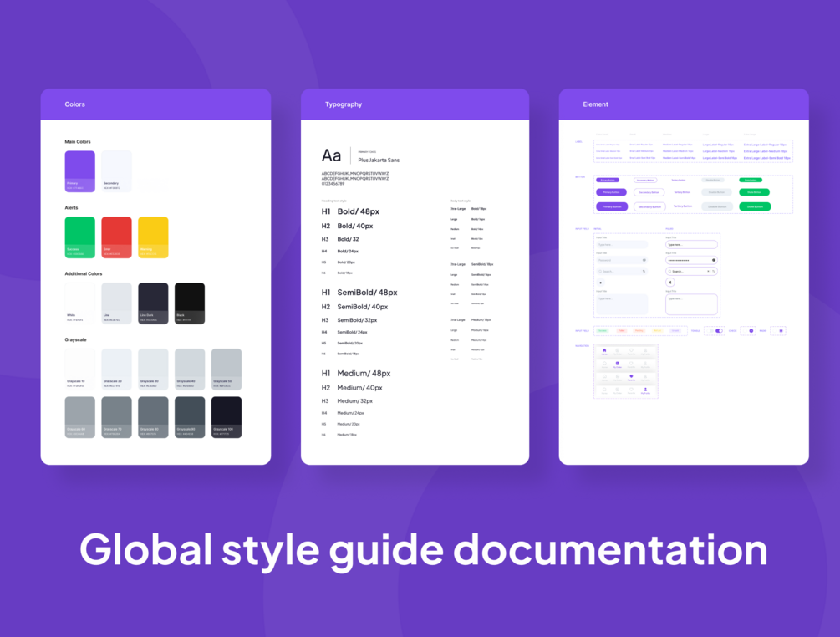
Task: Select the Secondary color swatch
Action: tap(116, 171)
